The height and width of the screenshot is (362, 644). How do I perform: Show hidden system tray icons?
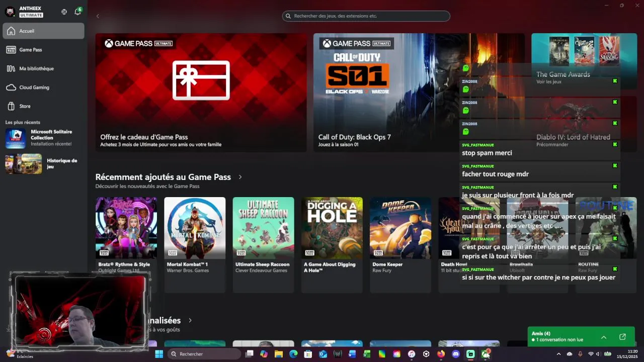pyautogui.click(x=558, y=354)
